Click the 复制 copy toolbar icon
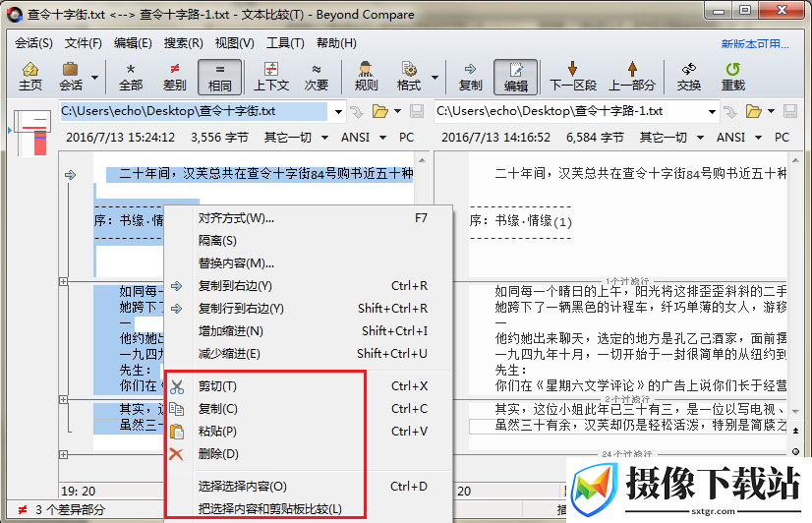 tap(470, 77)
